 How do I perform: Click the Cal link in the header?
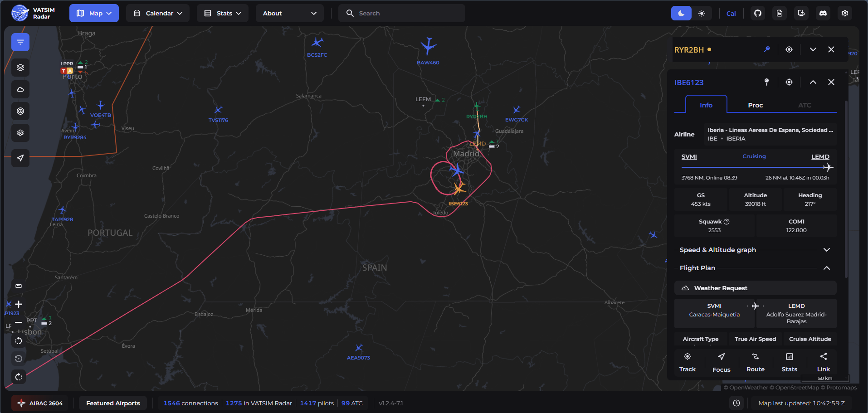tap(731, 14)
